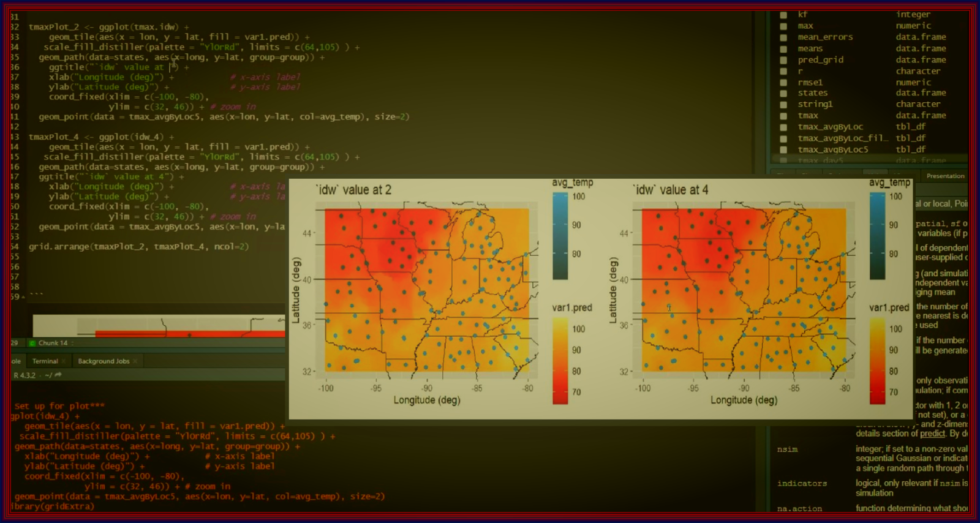Close the Terminal tab
This screenshot has height=523, width=980.
click(x=64, y=361)
